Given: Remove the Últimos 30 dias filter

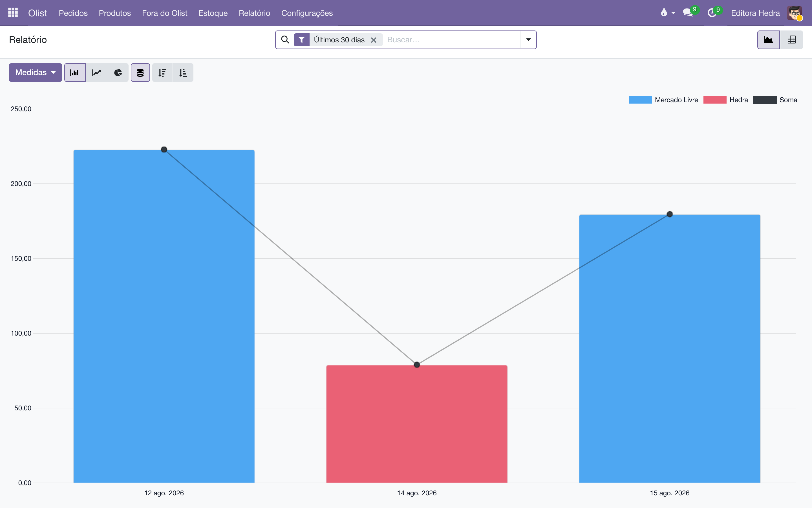Looking at the screenshot, I should point(374,40).
